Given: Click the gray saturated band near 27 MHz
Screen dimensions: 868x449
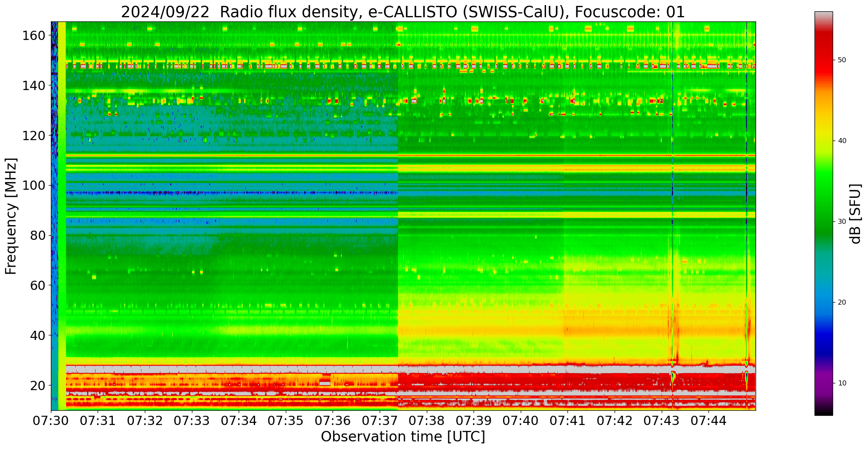Looking at the screenshot, I should click(x=410, y=369).
